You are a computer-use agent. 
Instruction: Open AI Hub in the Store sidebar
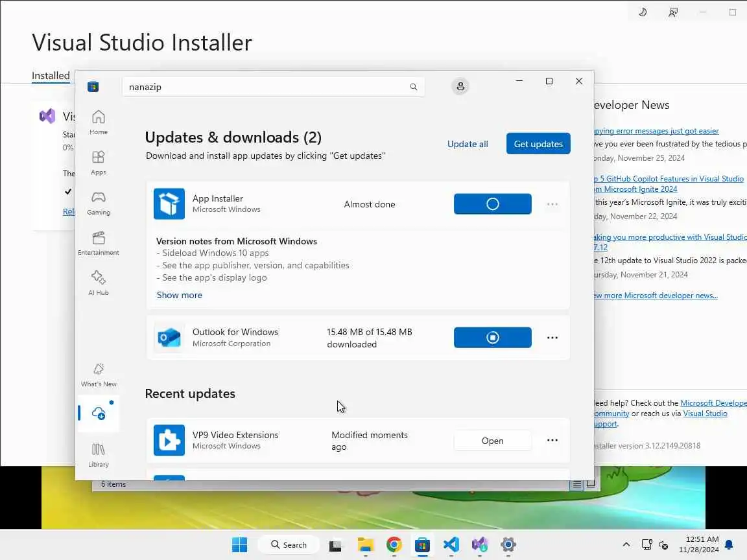[x=98, y=283]
